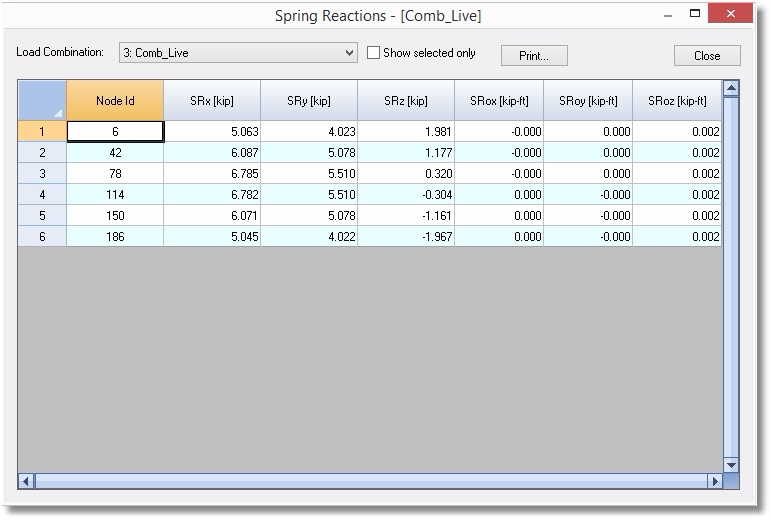Click SRoz value for node 186
Viewport: 771px width, 520px height.
(x=677, y=236)
